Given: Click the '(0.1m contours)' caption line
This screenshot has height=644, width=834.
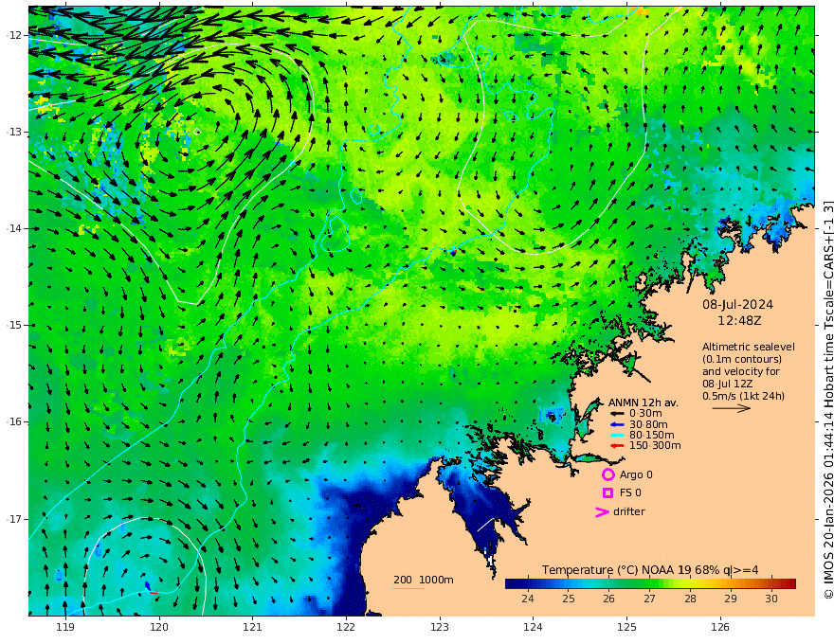Looking at the screenshot, I should [x=741, y=359].
